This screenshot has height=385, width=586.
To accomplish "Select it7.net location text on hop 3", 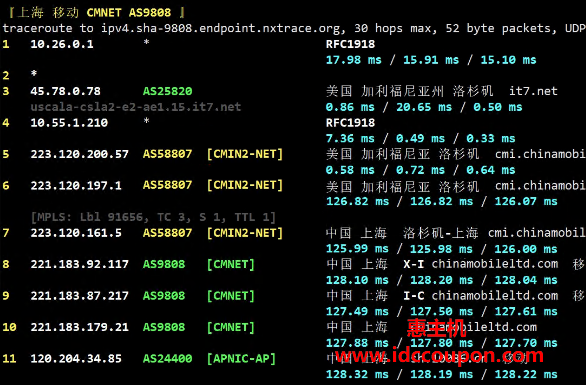I will coord(533,91).
